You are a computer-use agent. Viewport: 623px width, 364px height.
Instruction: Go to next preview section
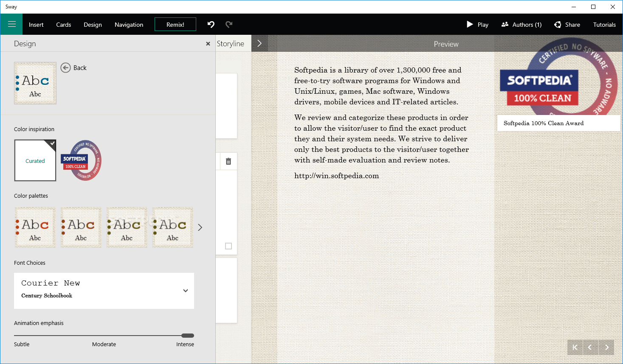coord(606,347)
